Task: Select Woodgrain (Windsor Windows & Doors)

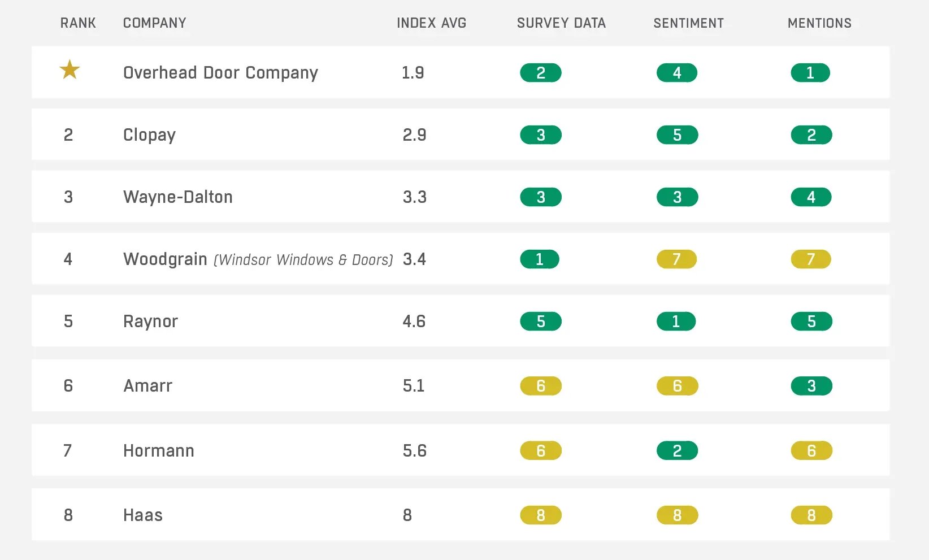Action: pos(258,259)
